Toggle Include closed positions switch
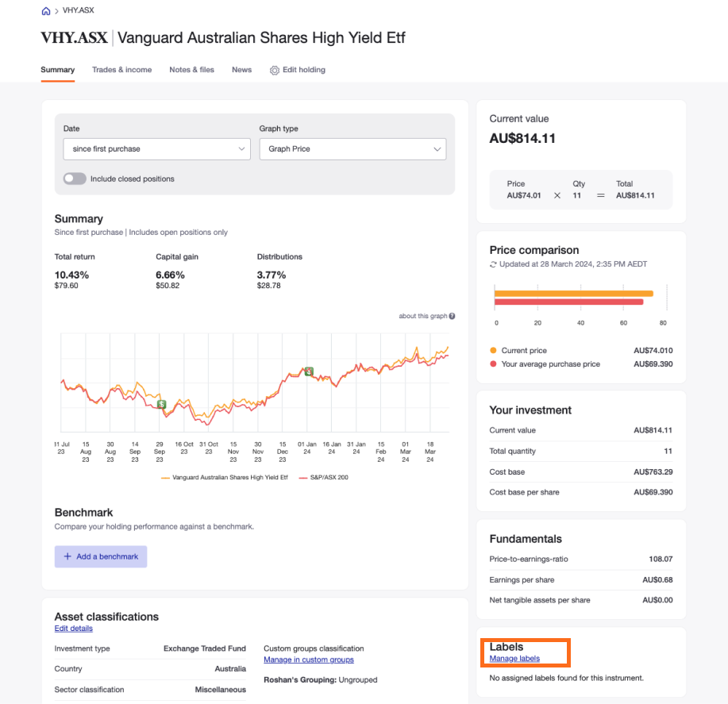Viewport: 728px width, 704px height. (75, 179)
